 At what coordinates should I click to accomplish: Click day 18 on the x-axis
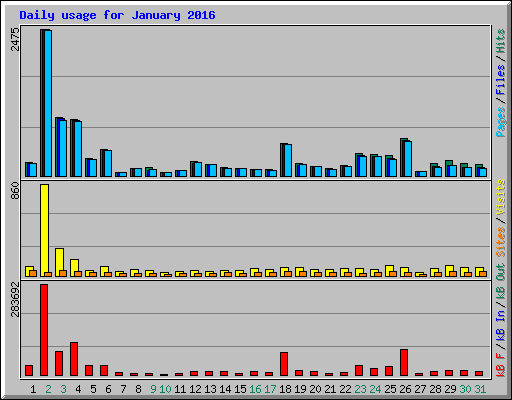click(285, 389)
